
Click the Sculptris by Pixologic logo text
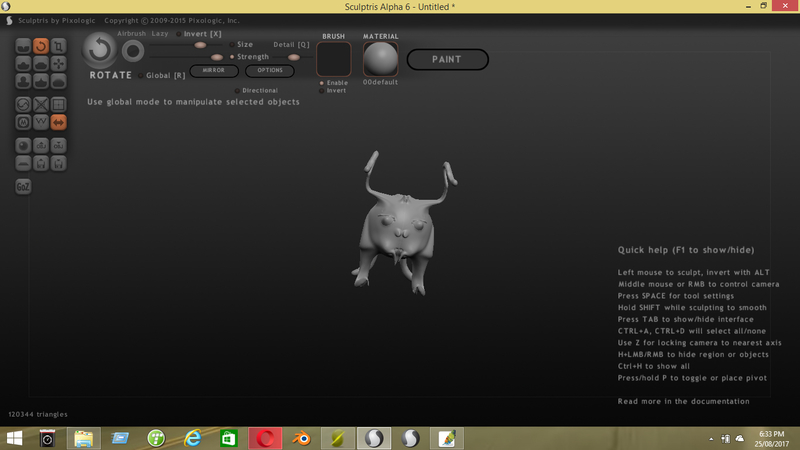[x=57, y=20]
